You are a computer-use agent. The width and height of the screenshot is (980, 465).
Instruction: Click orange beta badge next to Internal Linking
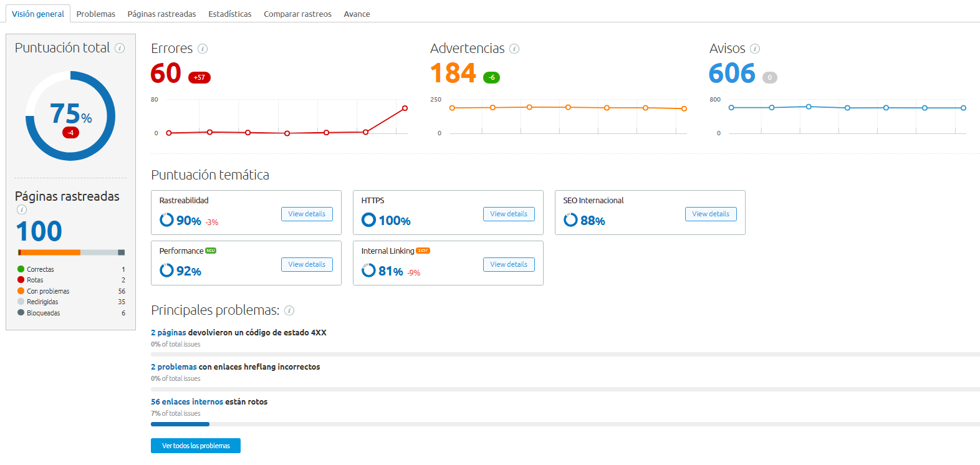point(423,251)
